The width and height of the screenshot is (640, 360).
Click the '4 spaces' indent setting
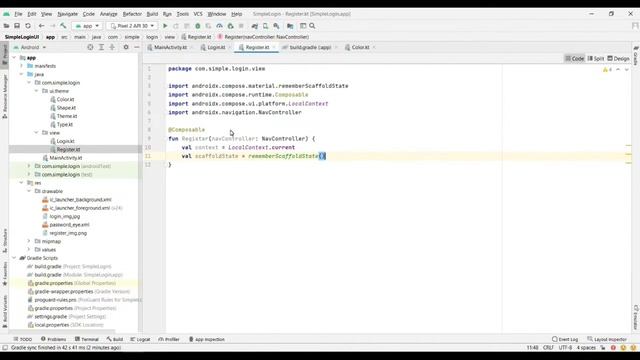click(586, 348)
